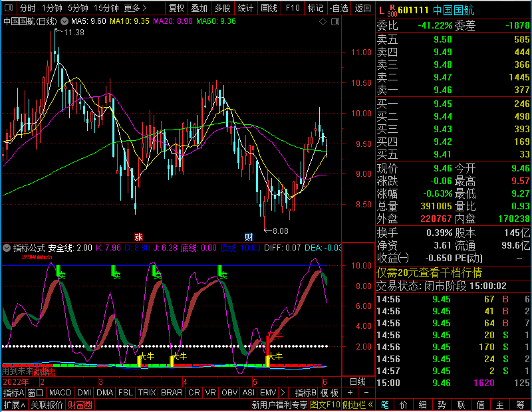Click the 窗口 window tab
Screen dimensions: 532x412
pyautogui.click(x=36, y=393)
